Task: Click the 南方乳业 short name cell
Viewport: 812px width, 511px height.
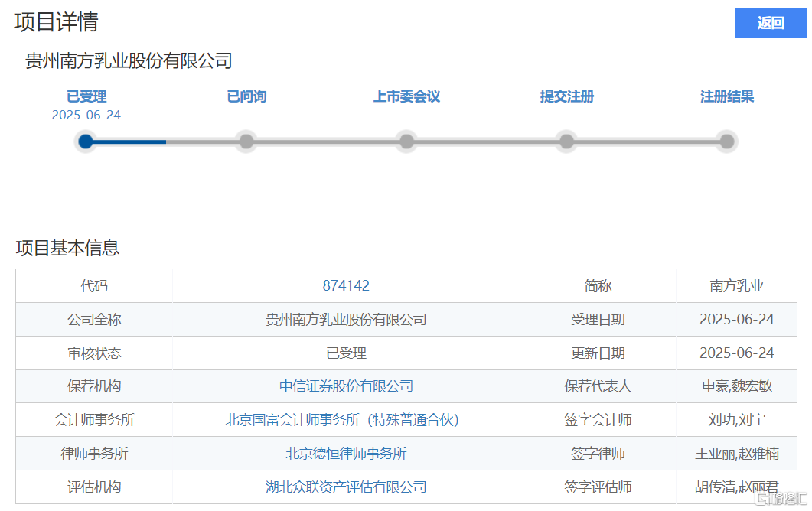Action: (x=736, y=286)
